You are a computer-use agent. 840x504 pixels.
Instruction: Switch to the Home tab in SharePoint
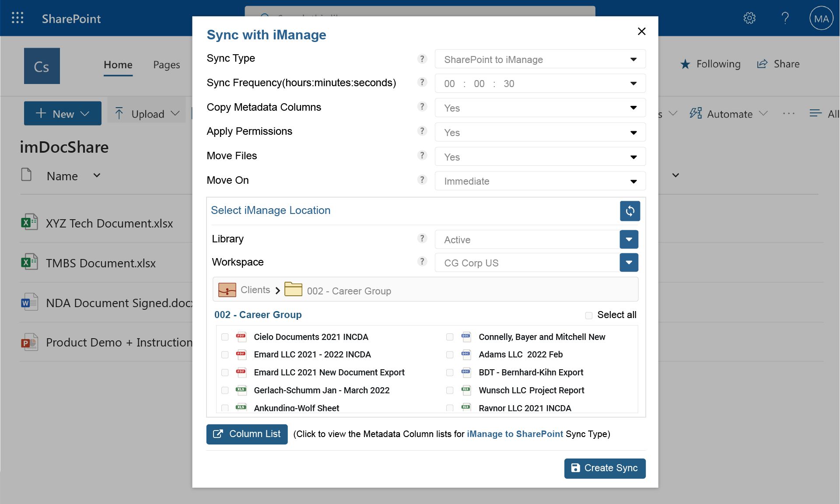coord(118,63)
